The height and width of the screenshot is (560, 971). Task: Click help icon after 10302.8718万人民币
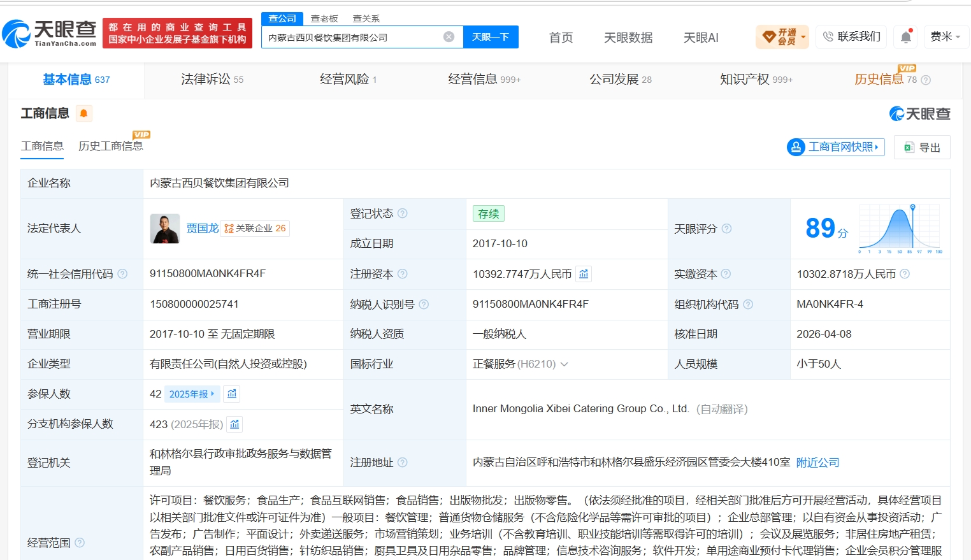click(905, 274)
